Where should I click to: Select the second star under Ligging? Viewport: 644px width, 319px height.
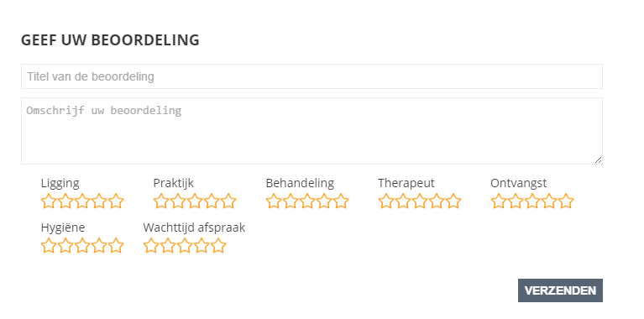[65, 201]
